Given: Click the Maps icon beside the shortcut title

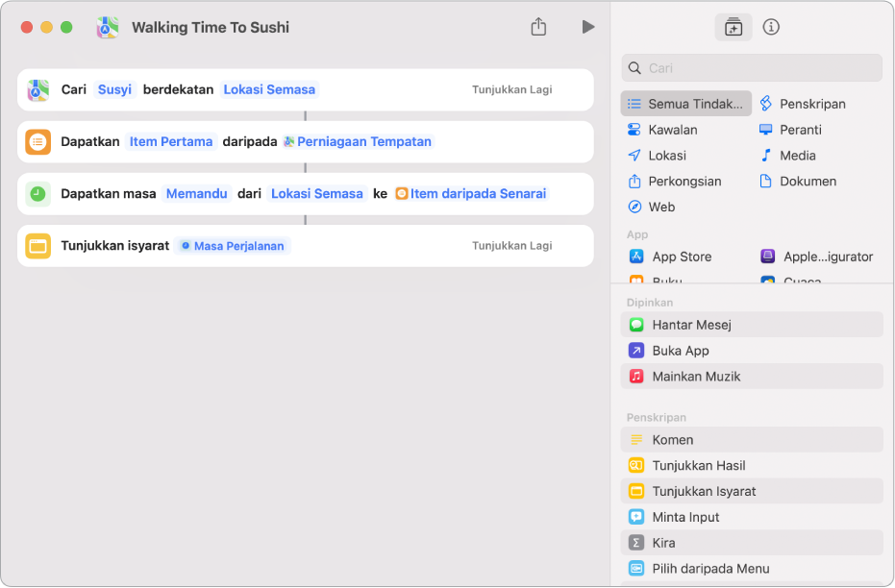Looking at the screenshot, I should point(108,27).
